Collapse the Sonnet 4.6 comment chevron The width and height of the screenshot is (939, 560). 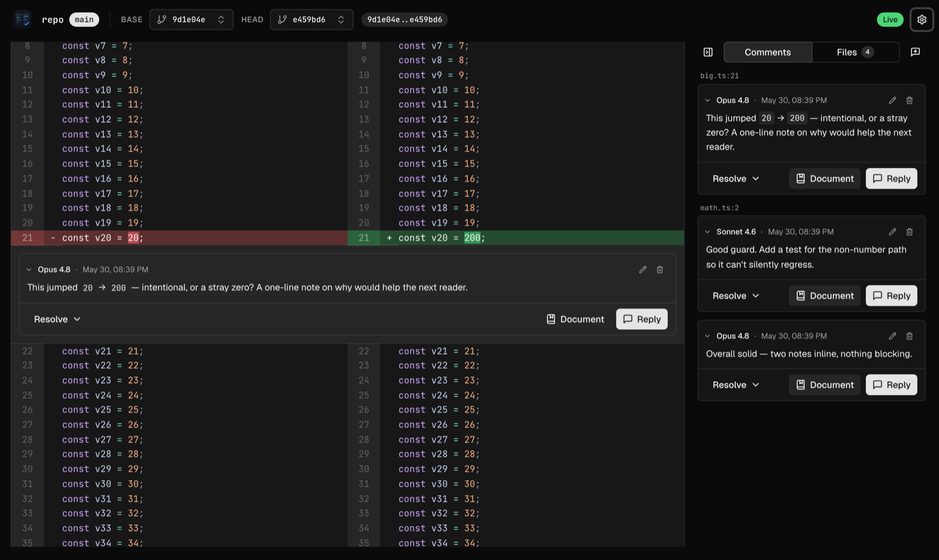pos(707,232)
